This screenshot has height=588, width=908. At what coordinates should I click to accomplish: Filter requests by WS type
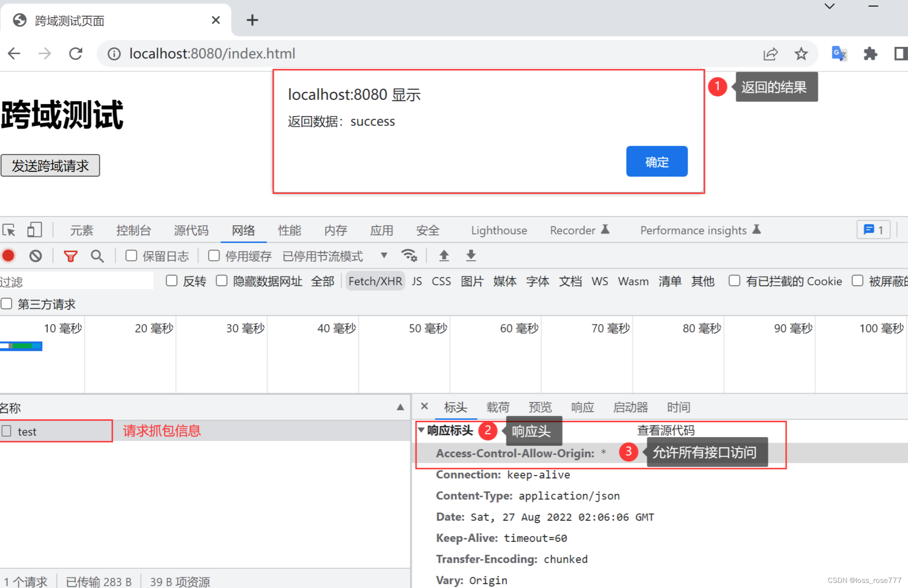click(x=600, y=281)
